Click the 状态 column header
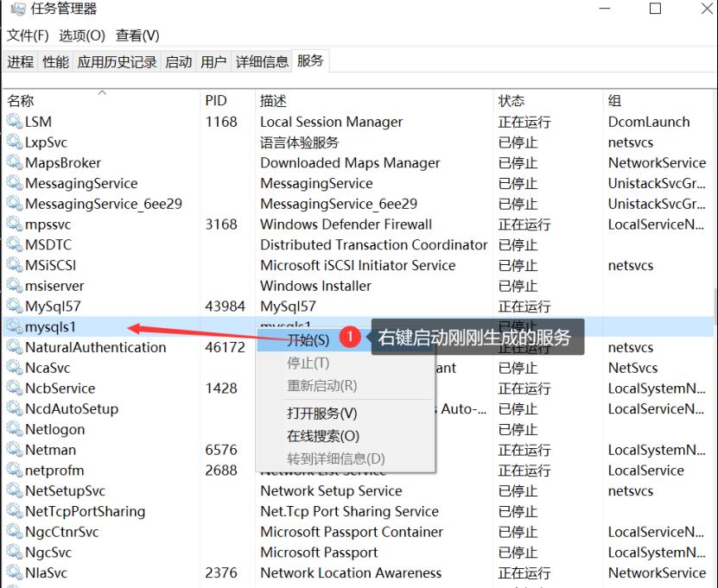This screenshot has height=588, width=718. tap(512, 99)
